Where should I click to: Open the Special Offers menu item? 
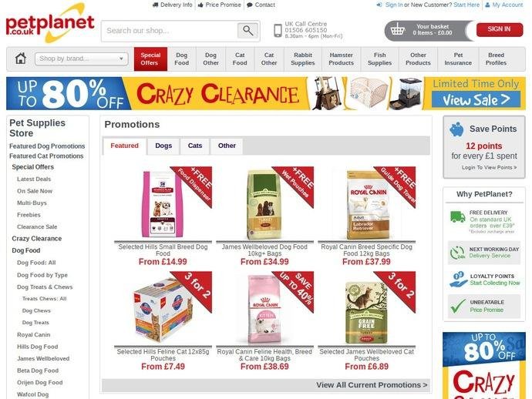150,59
